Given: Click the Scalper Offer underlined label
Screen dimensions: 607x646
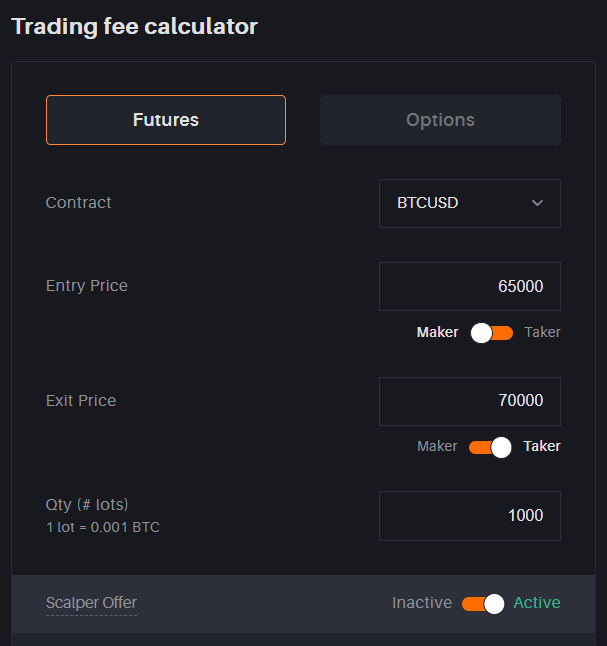Looking at the screenshot, I should [x=91, y=603].
